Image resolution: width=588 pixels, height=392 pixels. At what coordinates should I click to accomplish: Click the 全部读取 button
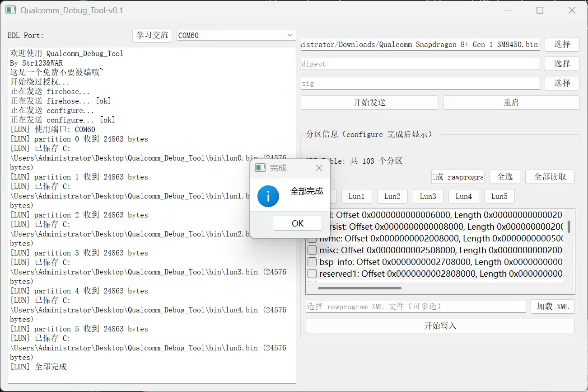click(x=550, y=177)
